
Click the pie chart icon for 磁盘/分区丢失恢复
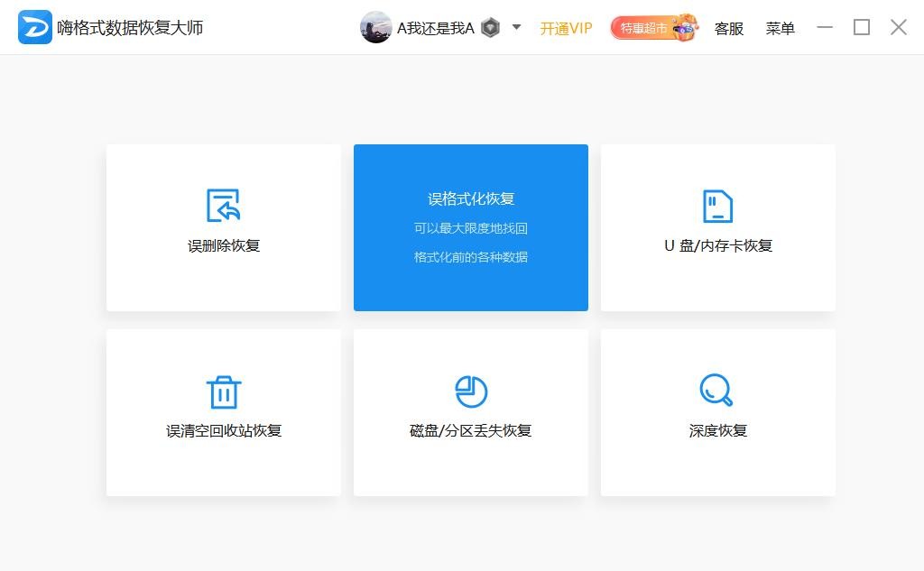470,391
